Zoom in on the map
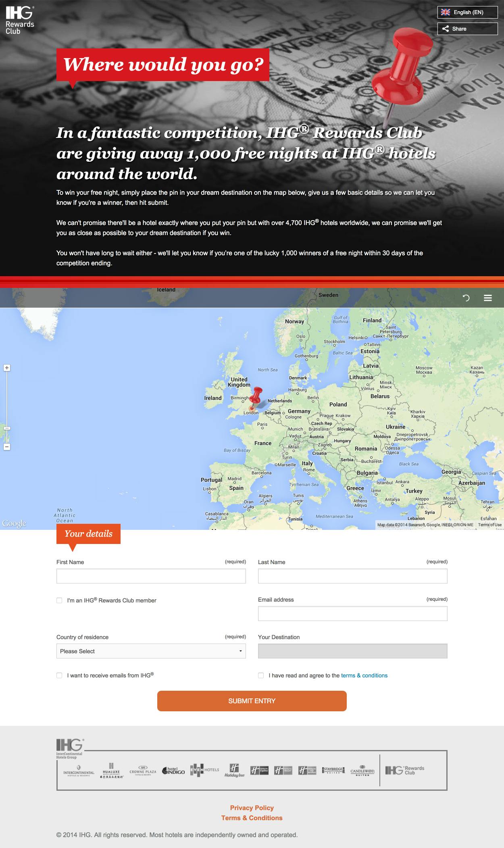The image size is (504, 848). (x=7, y=368)
